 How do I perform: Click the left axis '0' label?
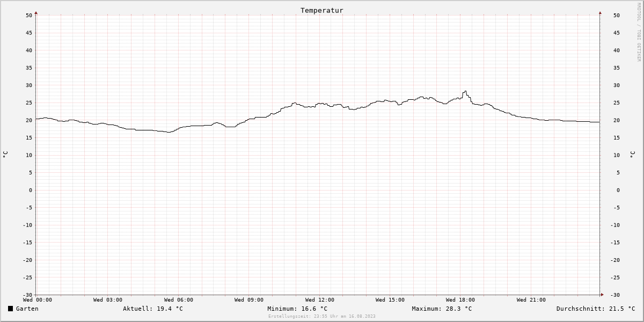31,190
